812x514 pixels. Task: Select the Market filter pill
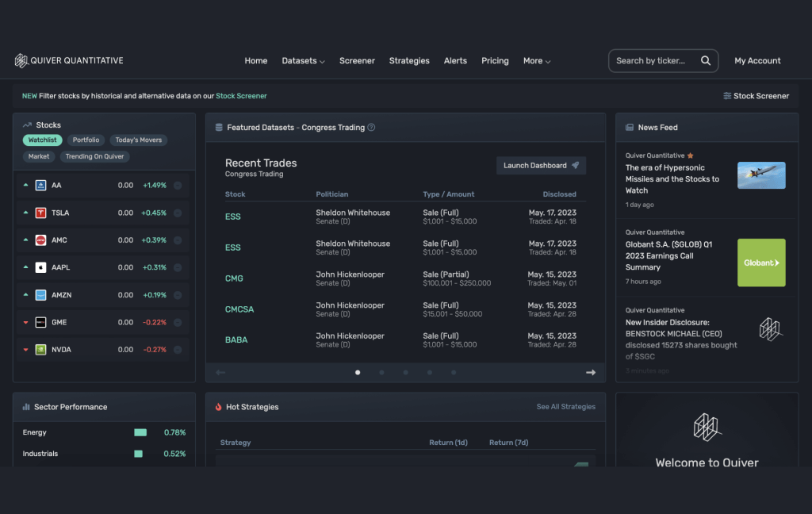(x=39, y=156)
